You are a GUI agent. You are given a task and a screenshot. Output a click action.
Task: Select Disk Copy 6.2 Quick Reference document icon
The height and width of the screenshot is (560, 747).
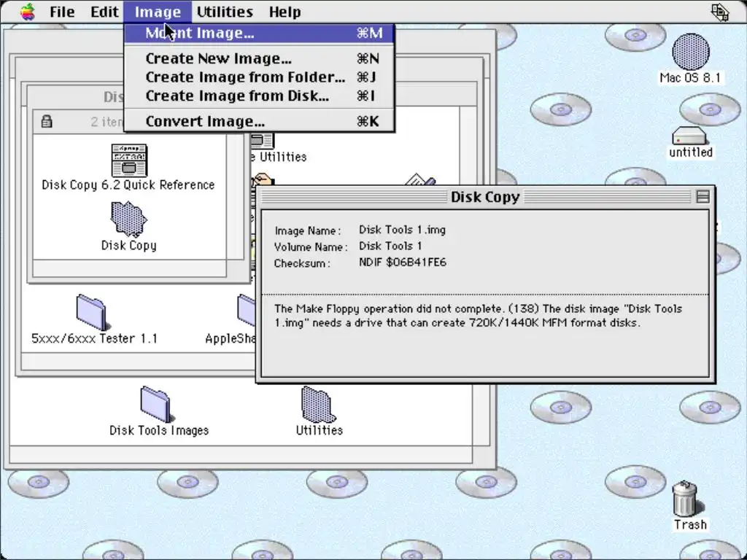point(129,160)
